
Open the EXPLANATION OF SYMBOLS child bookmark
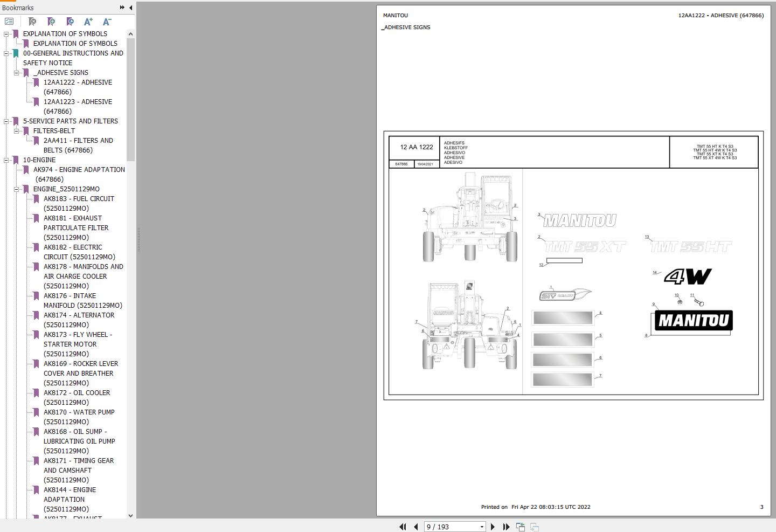pos(75,44)
